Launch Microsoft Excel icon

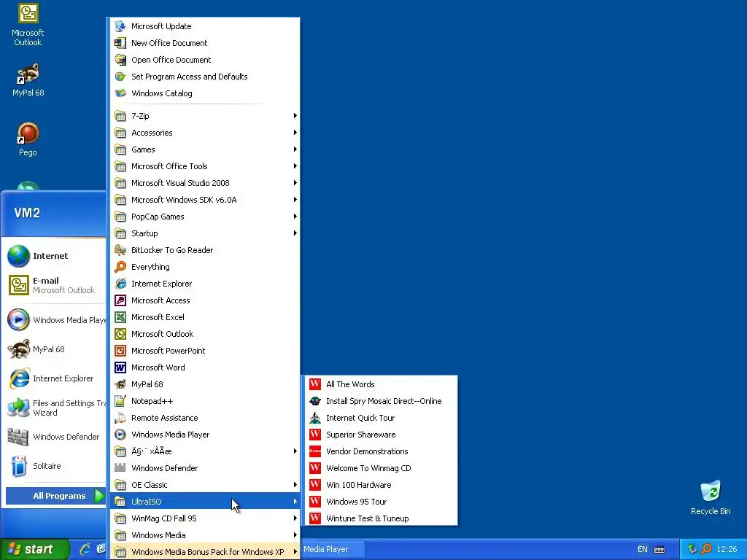coord(120,317)
